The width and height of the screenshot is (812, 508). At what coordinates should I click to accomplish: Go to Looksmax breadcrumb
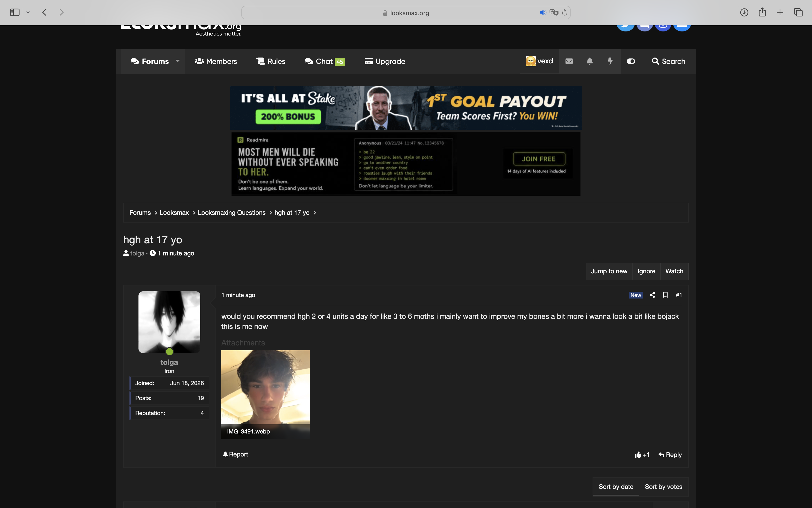[x=174, y=213]
